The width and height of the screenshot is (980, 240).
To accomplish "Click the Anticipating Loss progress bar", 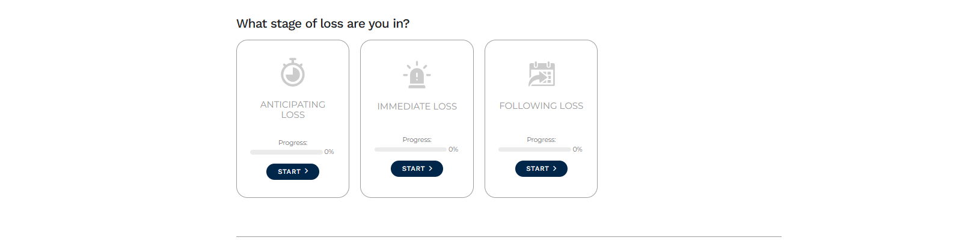I will pyautogui.click(x=286, y=152).
